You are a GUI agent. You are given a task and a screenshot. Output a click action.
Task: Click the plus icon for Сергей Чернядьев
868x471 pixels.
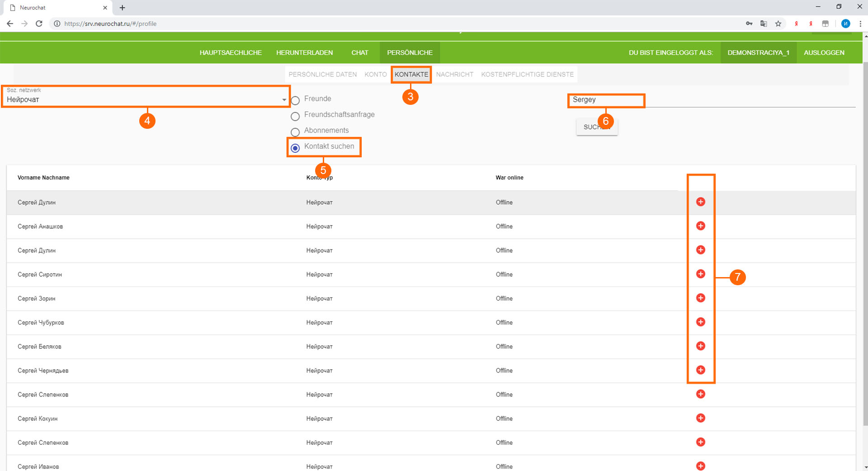click(x=700, y=370)
